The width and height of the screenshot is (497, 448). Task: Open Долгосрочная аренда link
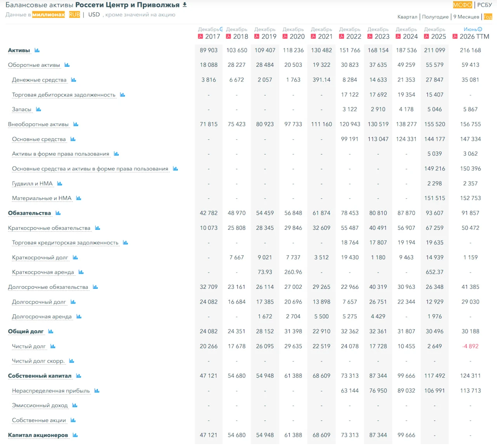pos(42,317)
